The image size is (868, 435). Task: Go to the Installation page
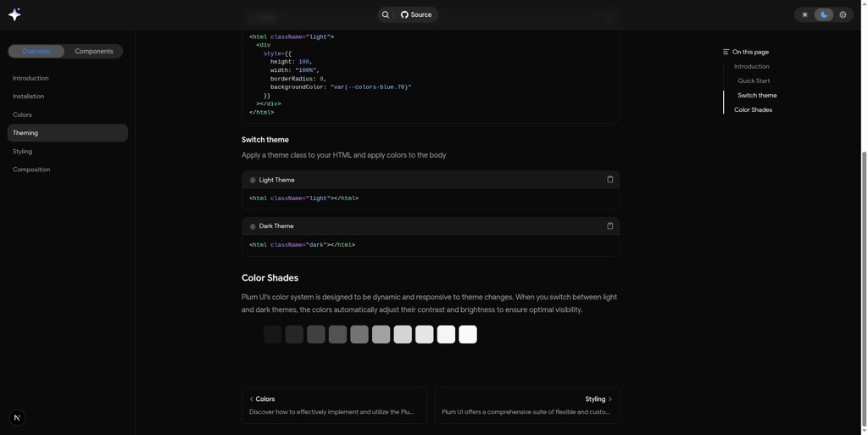tap(28, 97)
